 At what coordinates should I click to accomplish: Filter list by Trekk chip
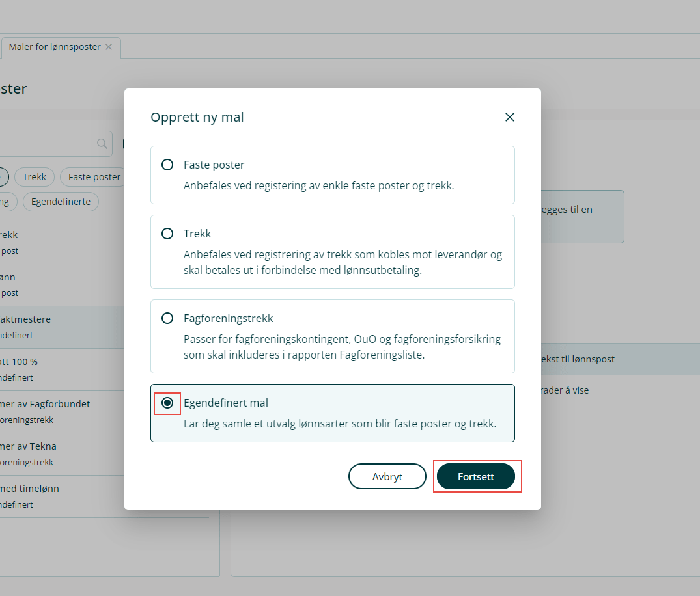point(35,177)
